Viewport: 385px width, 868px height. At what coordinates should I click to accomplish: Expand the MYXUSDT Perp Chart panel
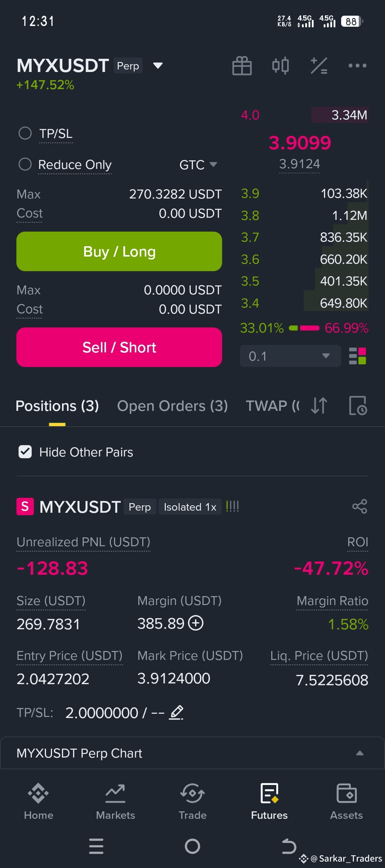pos(192,753)
